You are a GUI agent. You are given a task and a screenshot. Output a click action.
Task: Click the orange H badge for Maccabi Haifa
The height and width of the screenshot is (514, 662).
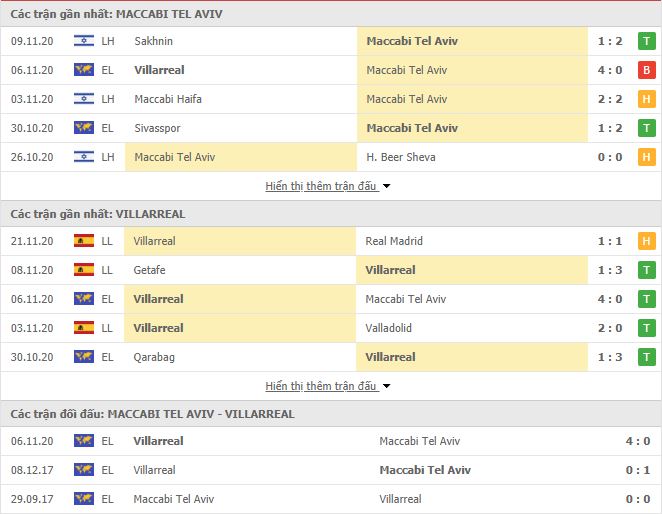coord(646,99)
